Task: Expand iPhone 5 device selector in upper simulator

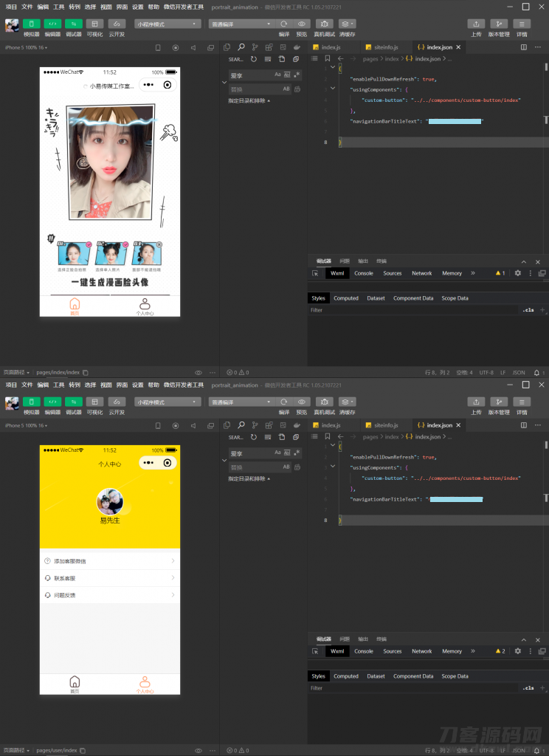Action: 26,47
